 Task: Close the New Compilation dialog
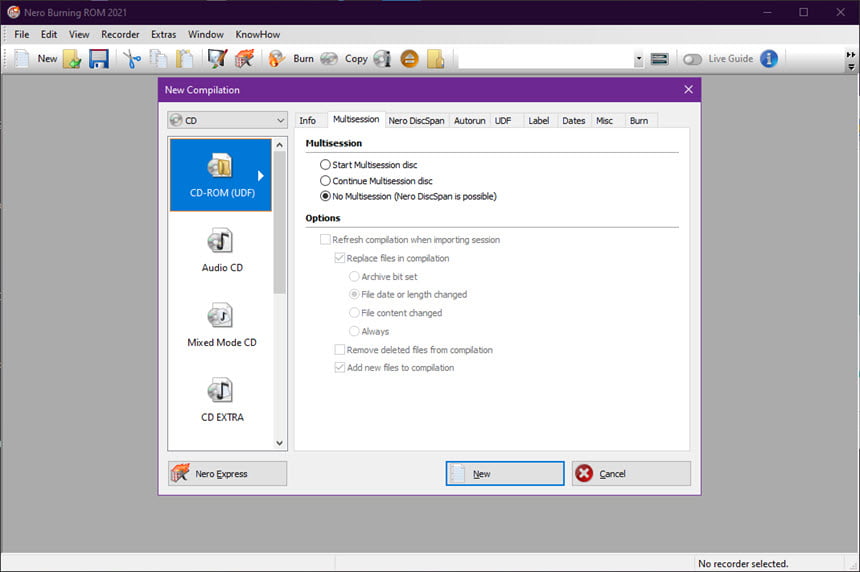click(x=688, y=89)
